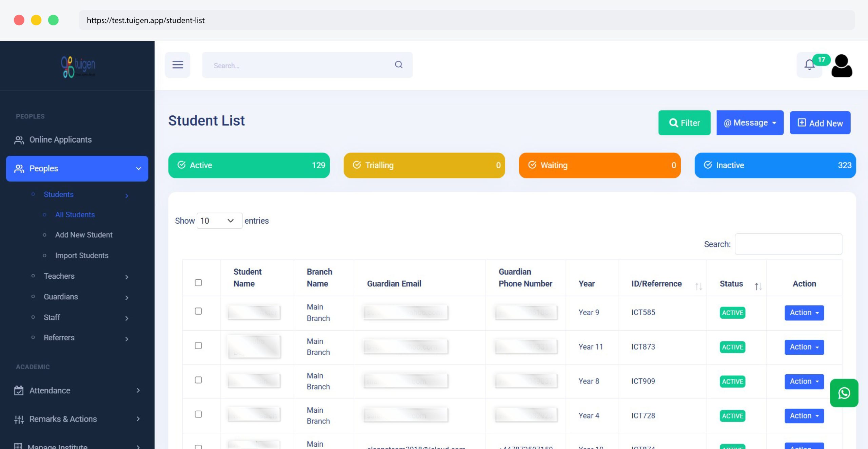Click the Tuigen logo

pyautogui.click(x=78, y=66)
